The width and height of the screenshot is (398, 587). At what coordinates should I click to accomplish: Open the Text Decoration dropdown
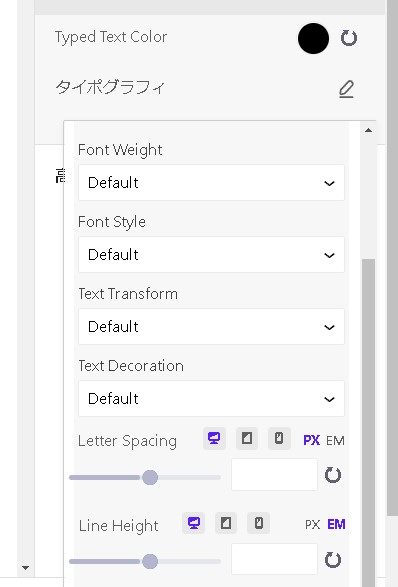(211, 398)
